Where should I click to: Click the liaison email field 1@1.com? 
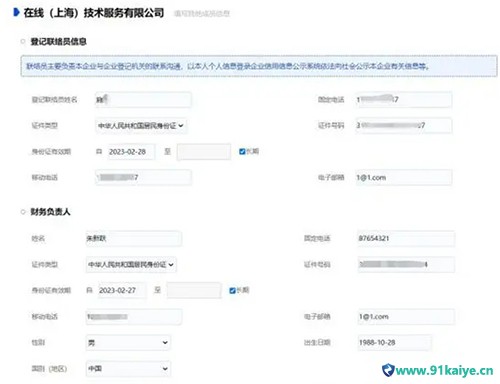pos(403,177)
